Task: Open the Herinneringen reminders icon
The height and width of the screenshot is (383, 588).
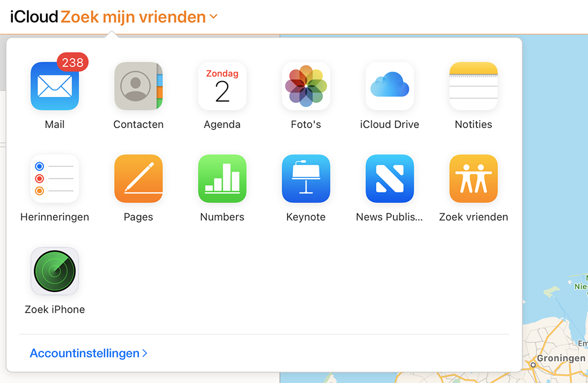Action: pos(55,179)
